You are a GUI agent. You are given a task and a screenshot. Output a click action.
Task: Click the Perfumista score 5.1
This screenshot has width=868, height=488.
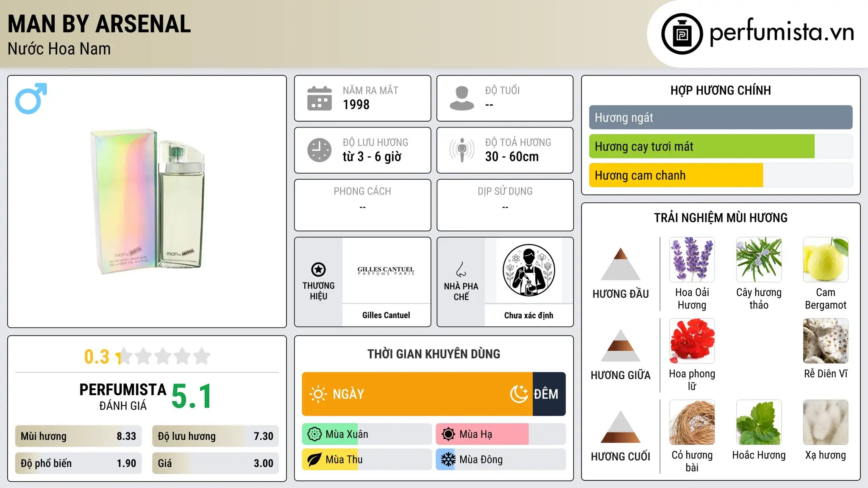pyautogui.click(x=192, y=396)
